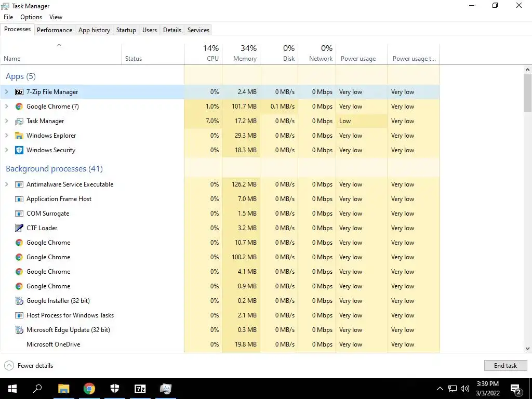Click the Microsoft Edge Update (32 bit) icon
This screenshot has height=399, width=532.
point(19,330)
